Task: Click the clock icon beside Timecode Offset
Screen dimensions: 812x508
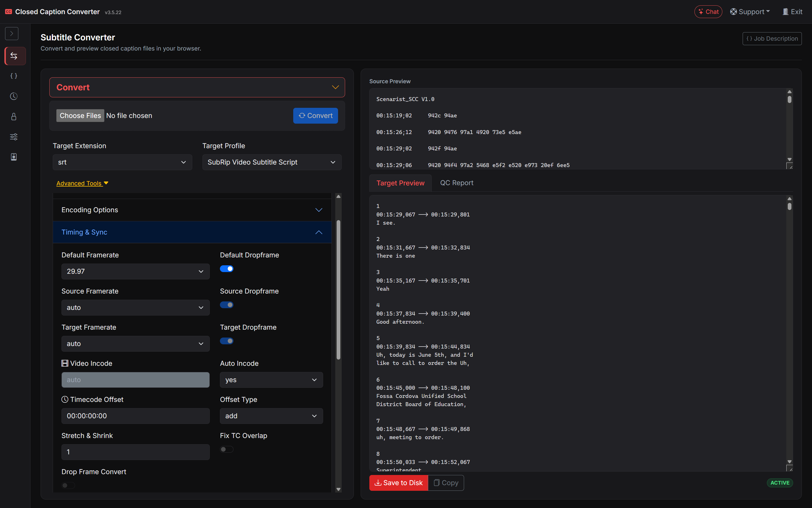Action: click(65, 399)
